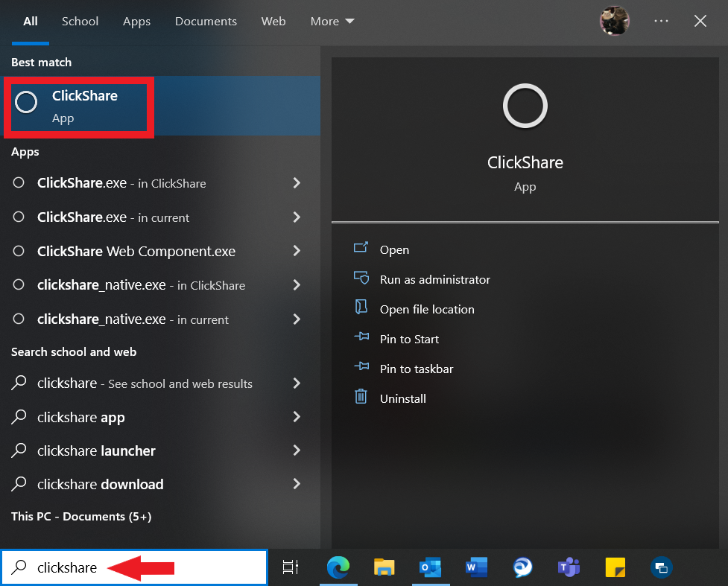Image resolution: width=728 pixels, height=586 pixels.
Task: Click the Uninstall trash can icon
Action: click(x=361, y=396)
